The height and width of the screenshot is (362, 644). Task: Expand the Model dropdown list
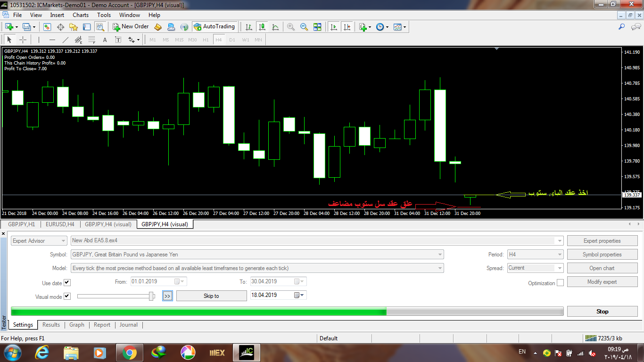[x=440, y=268]
